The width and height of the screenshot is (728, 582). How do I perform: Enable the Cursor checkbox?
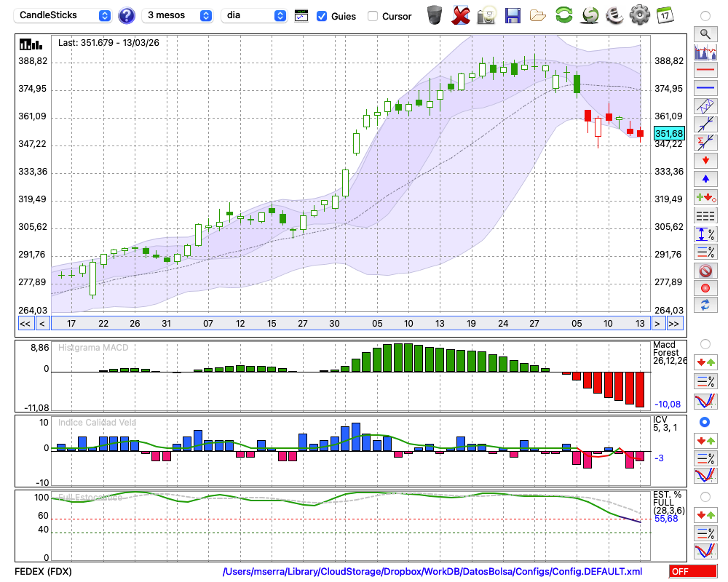(373, 16)
